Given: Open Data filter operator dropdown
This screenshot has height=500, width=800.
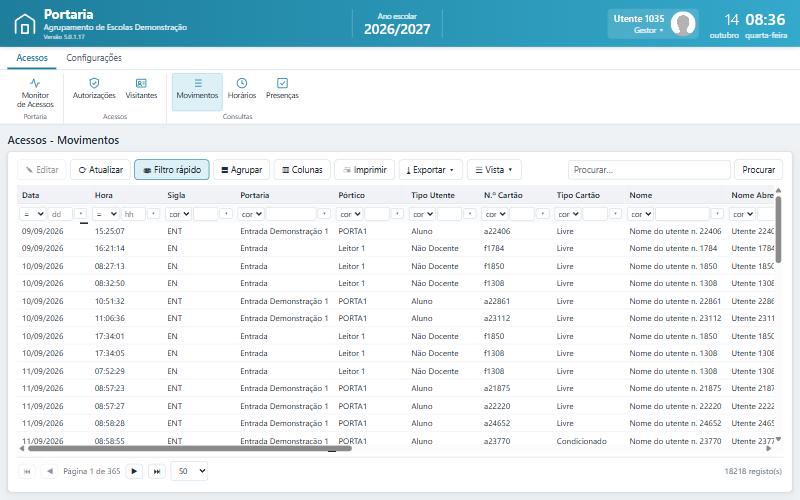Looking at the screenshot, I should tap(33, 214).
